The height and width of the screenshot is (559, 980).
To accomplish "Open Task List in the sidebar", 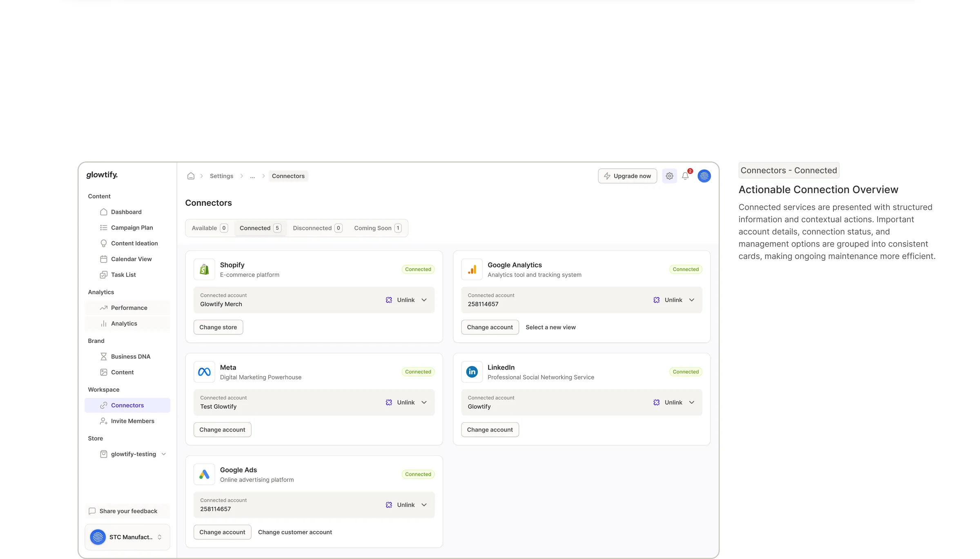I will [127, 275].
